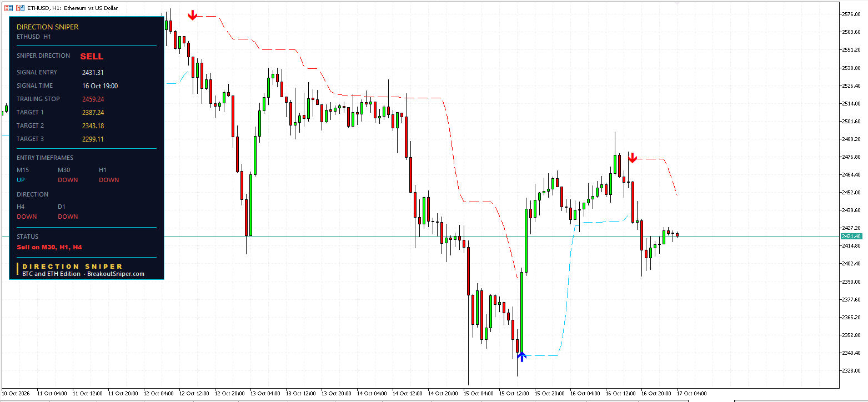
Task: Click the ENTRY TIMEFRAMES section label
Action: (45, 158)
